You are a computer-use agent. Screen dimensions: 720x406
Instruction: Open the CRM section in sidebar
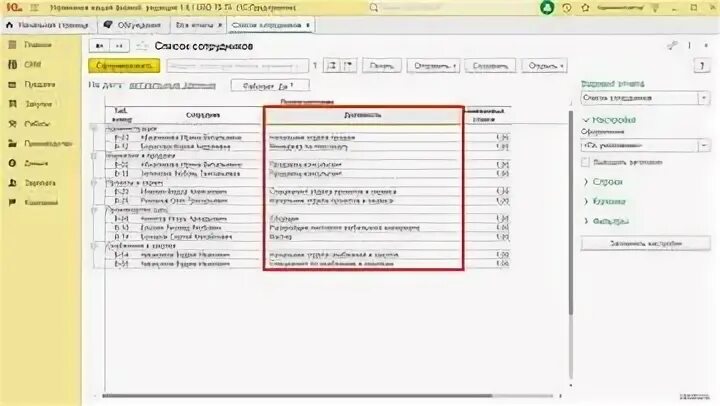tap(25, 64)
